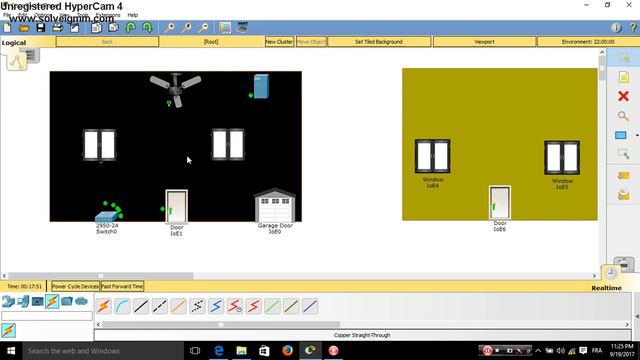Select the End Devices category icon

pyautogui.click(x=23, y=302)
